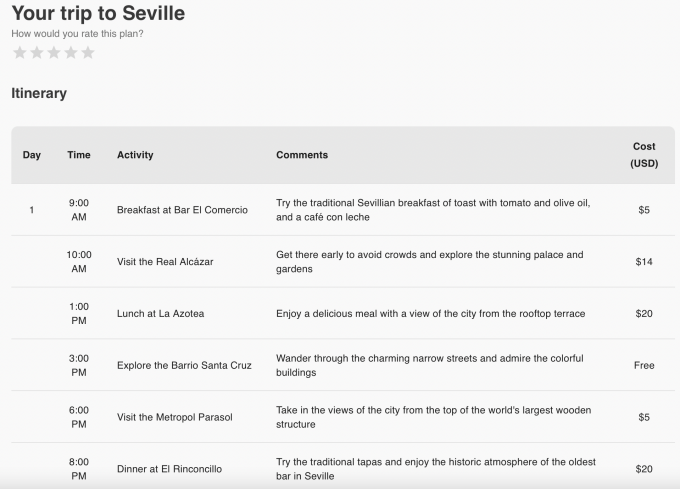Click Dinner at El Rinconcillo
680x489 pixels.
coord(169,469)
